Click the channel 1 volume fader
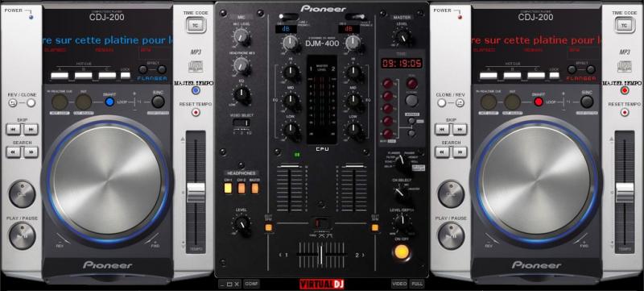 pyautogui.click(x=290, y=167)
